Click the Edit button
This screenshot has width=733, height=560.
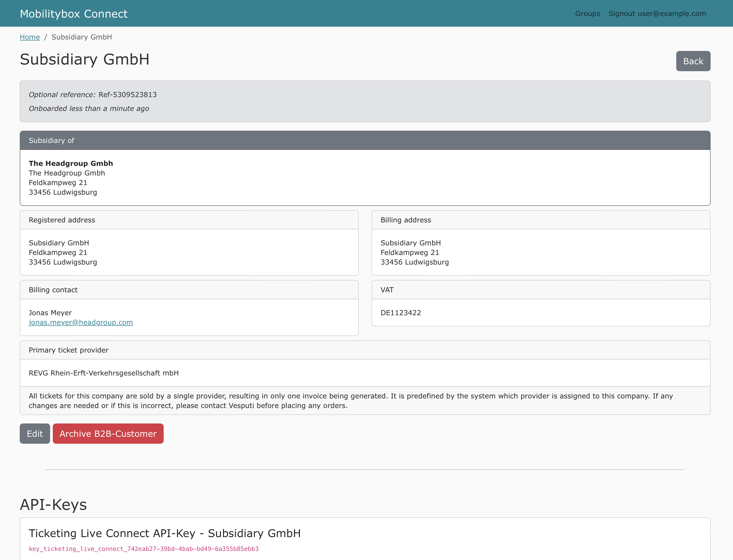[x=35, y=434]
